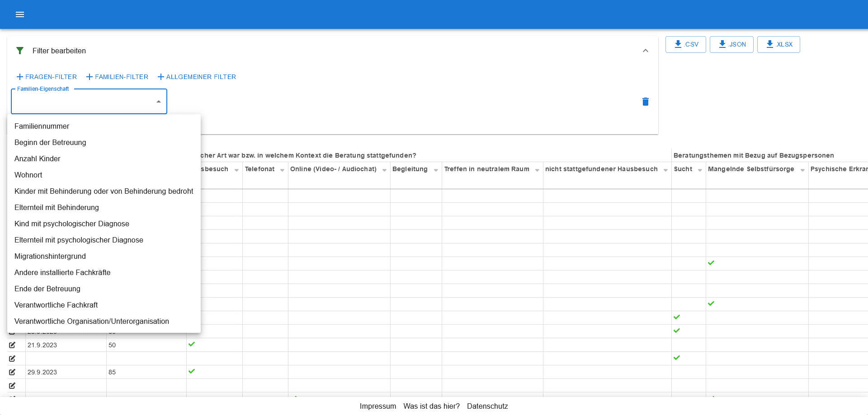Select Familiennummer from the list

tap(42, 126)
